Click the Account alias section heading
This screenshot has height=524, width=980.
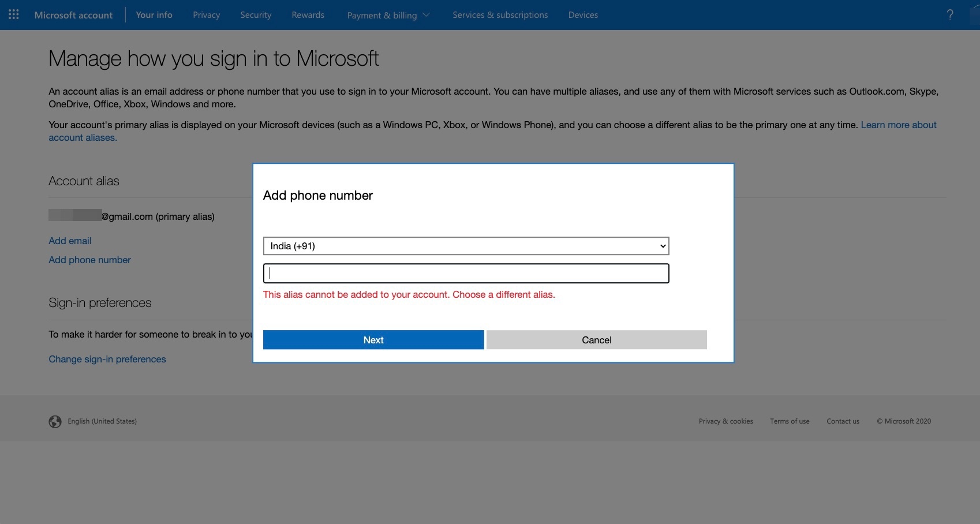(84, 181)
